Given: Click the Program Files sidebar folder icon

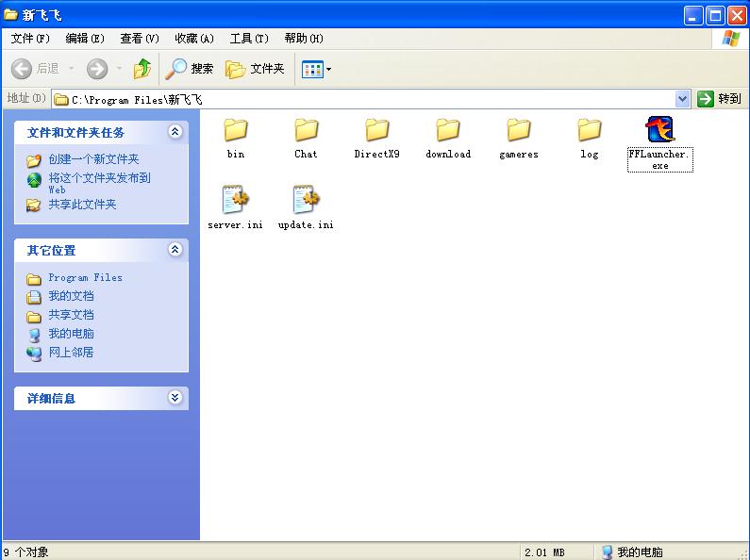Looking at the screenshot, I should pos(34,278).
